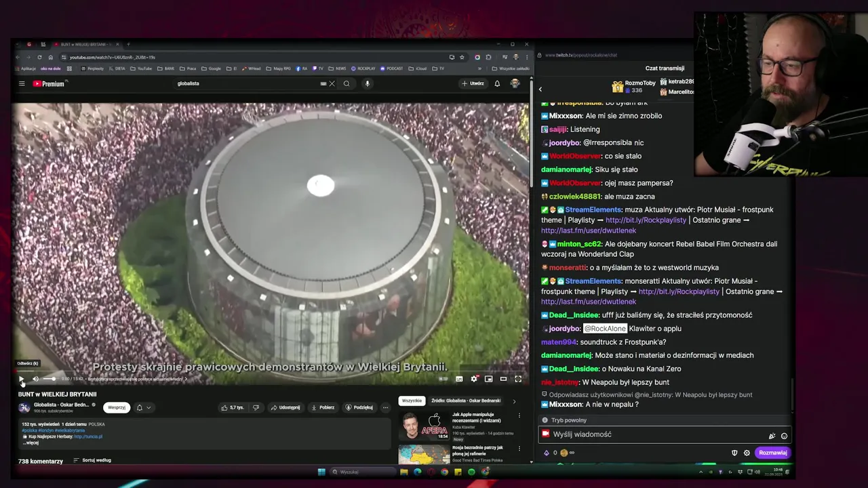Enter fullscreen on the video
This screenshot has height=488, width=868.
coord(518,379)
